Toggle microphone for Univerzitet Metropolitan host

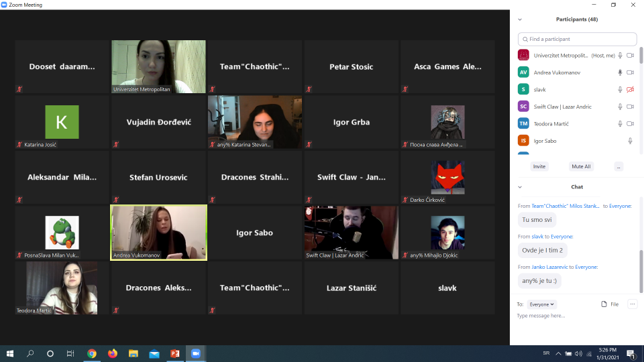[620, 55]
